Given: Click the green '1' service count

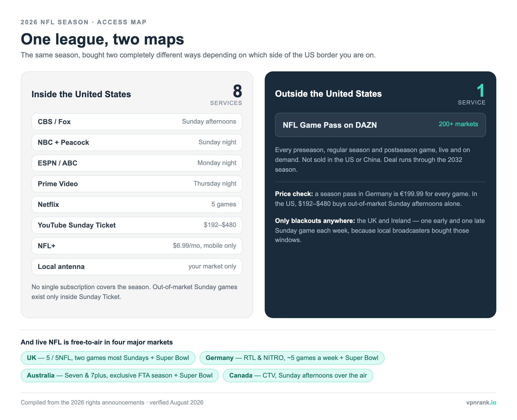Looking at the screenshot, I should click(x=481, y=91).
